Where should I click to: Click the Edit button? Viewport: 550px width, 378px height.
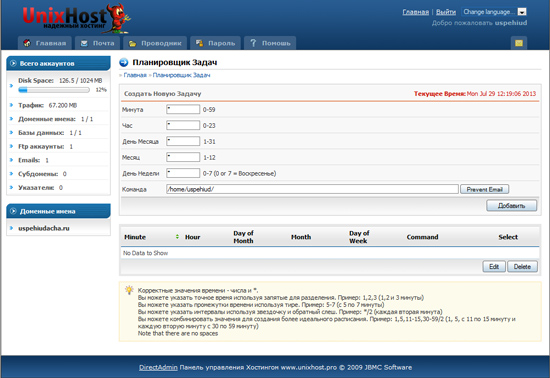[494, 266]
